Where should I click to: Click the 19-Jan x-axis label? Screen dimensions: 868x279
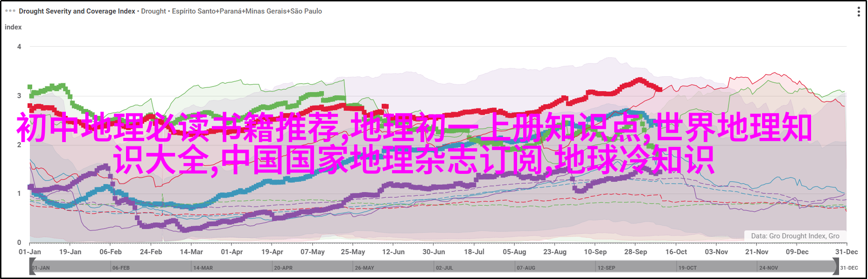point(70,252)
